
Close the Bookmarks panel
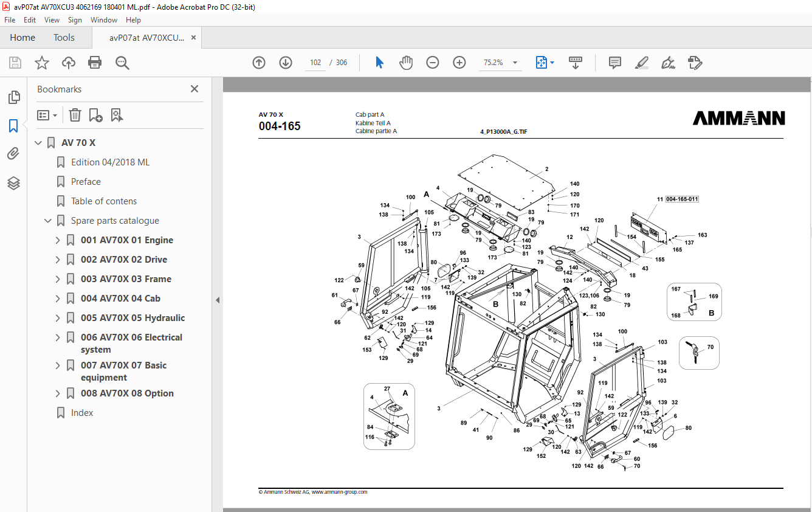click(x=194, y=89)
